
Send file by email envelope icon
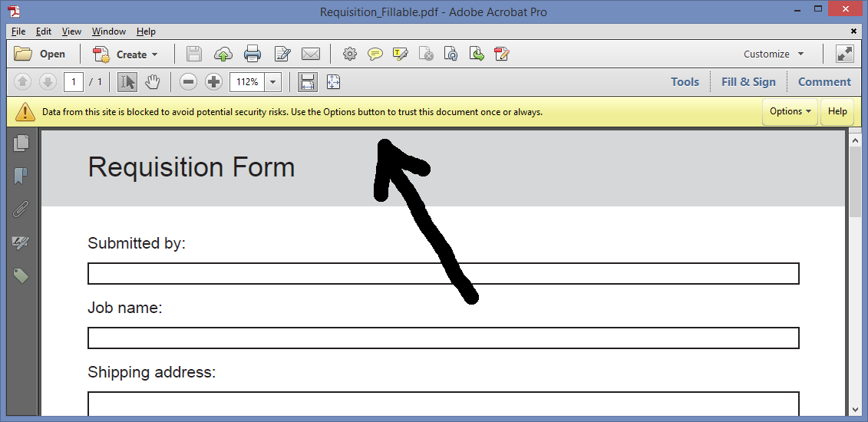[x=311, y=54]
